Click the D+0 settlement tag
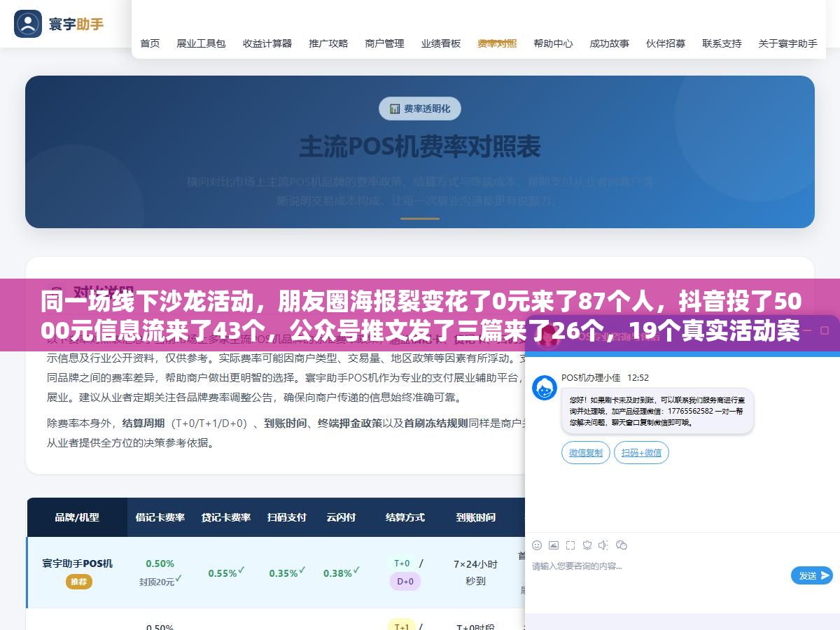This screenshot has height=630, width=840. click(x=405, y=581)
